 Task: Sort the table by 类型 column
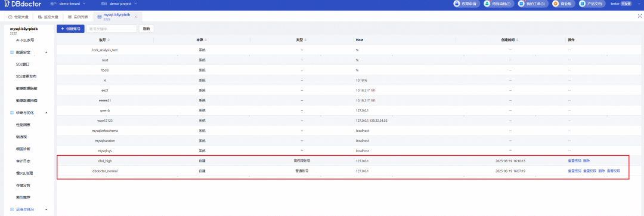click(306, 40)
